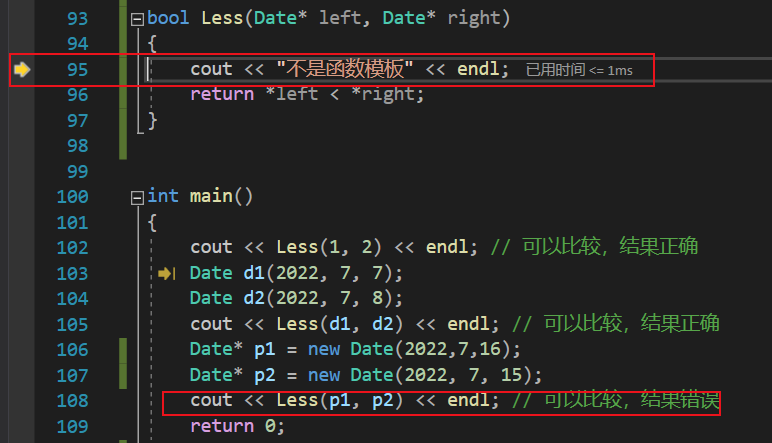This screenshot has height=443, width=772.
Task: Collapse the bool Less function block
Action: pyautogui.click(x=137, y=19)
